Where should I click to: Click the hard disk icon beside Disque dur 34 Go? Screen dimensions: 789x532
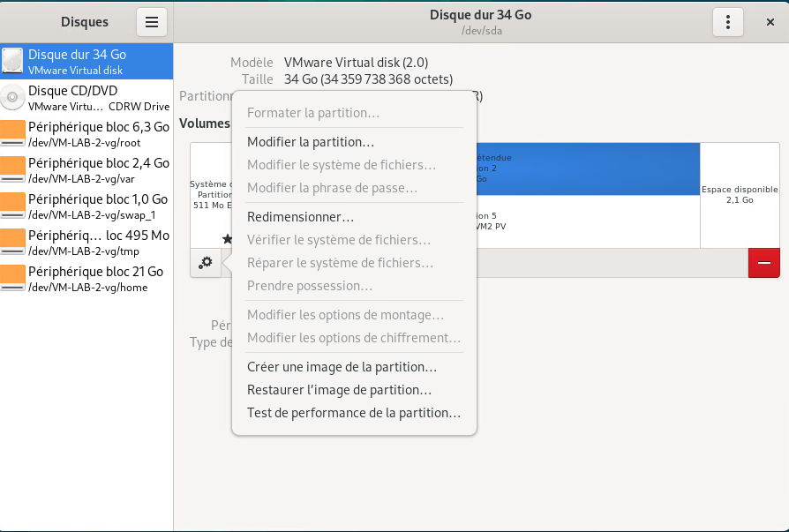pos(12,60)
